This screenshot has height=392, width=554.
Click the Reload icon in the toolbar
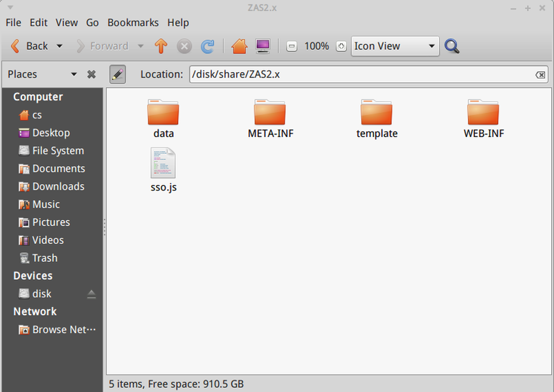207,46
